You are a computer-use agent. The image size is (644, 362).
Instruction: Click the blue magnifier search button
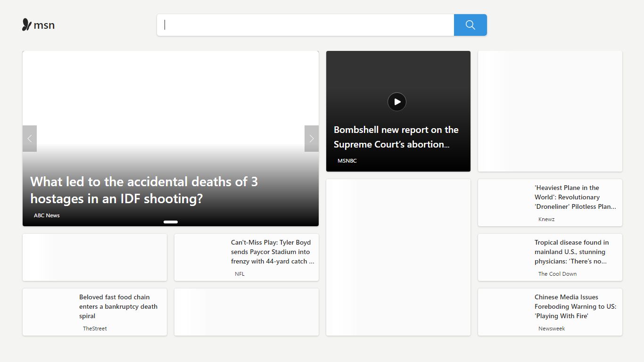(x=470, y=25)
